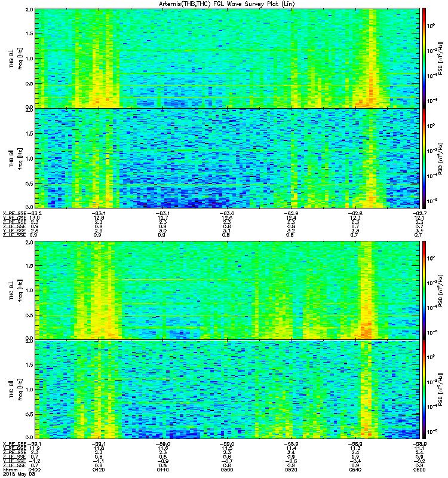
Task: Click inside the THB B-parallel spectrogram panel
Action: click(227, 158)
